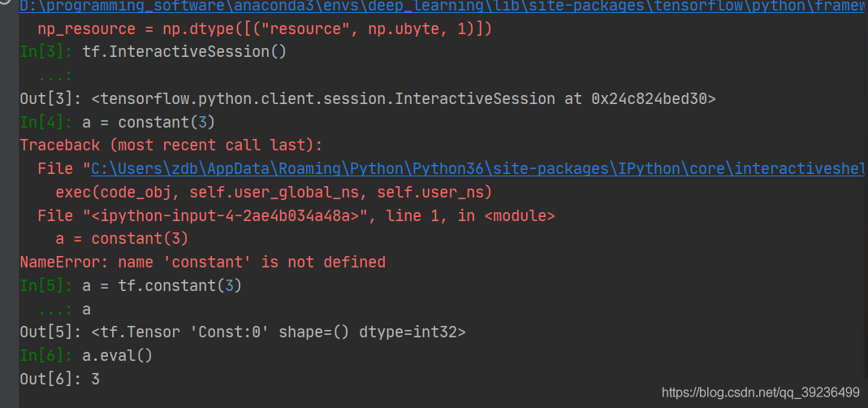Image resolution: width=868 pixels, height=408 pixels.
Task: Click the np_resource np.dtype warning line
Action: (x=265, y=28)
